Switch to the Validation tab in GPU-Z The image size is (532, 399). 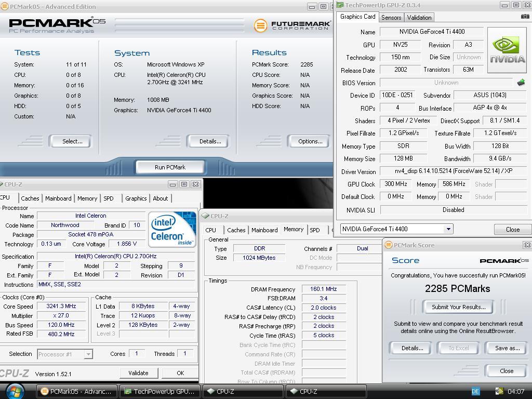[x=419, y=18]
